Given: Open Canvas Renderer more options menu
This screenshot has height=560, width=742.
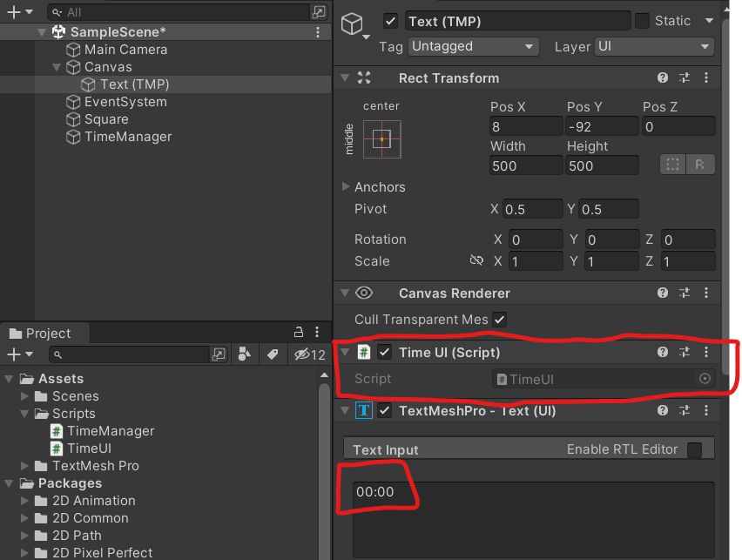Looking at the screenshot, I should point(706,293).
